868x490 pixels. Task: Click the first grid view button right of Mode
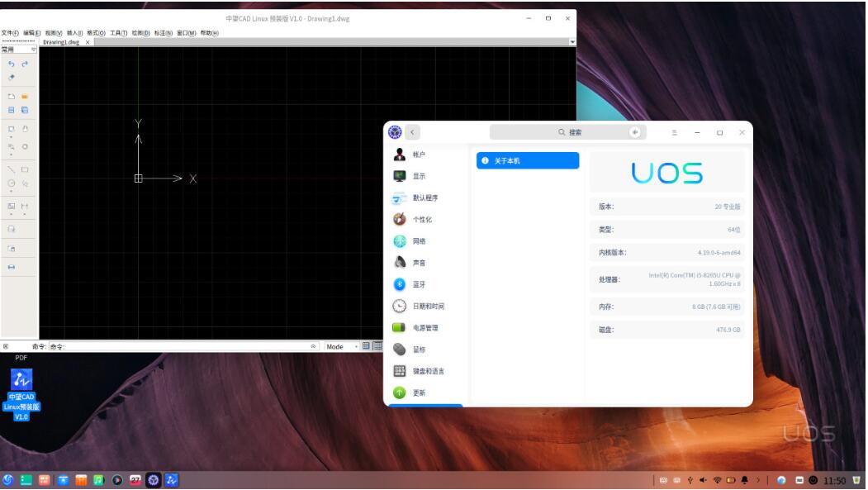(x=366, y=346)
